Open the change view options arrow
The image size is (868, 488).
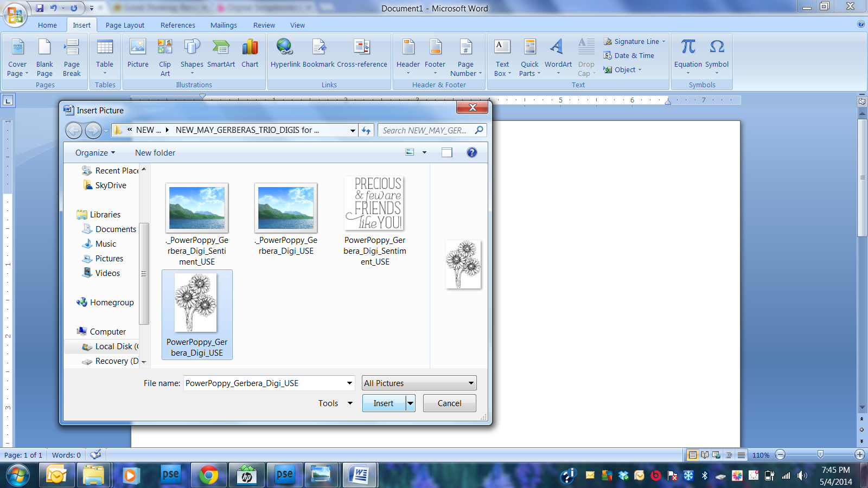[424, 152]
